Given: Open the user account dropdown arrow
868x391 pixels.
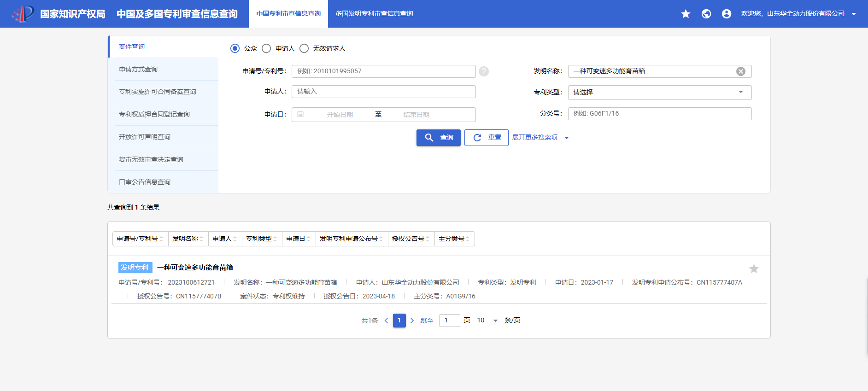Looking at the screenshot, I should point(854,14).
